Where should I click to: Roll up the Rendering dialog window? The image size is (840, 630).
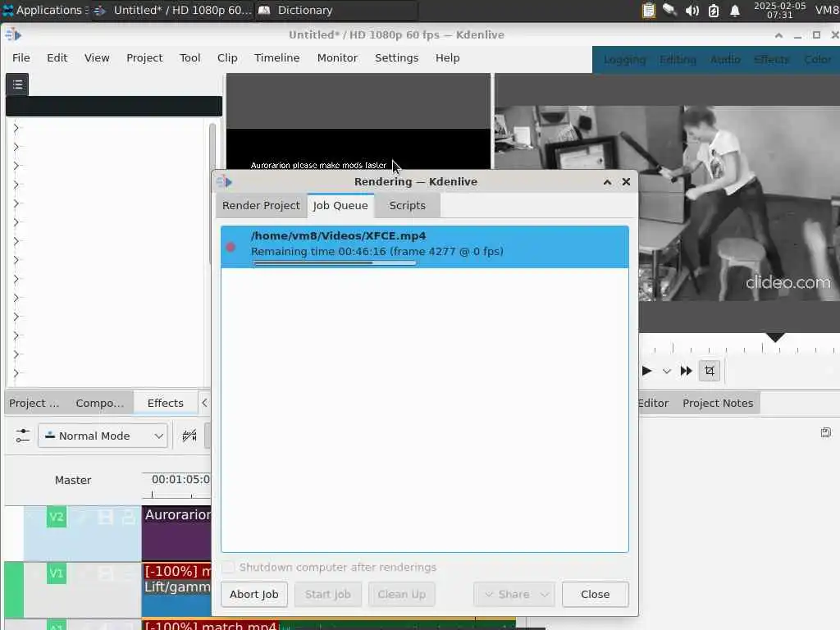[x=607, y=182]
